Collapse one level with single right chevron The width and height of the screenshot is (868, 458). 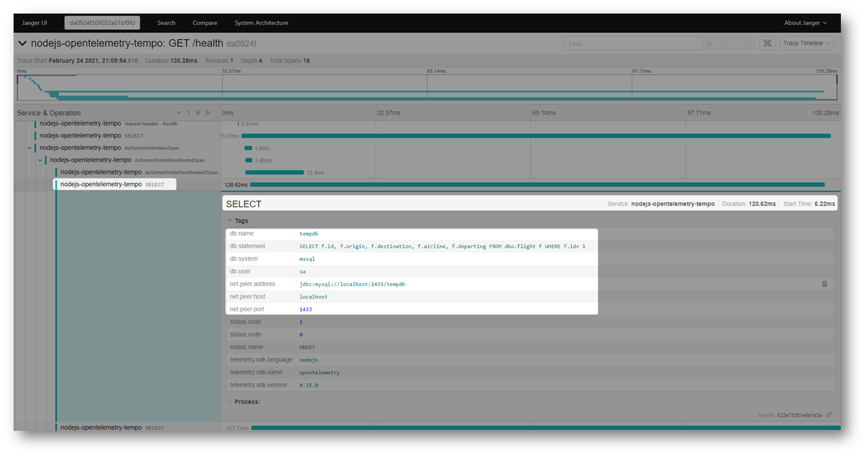click(188, 112)
